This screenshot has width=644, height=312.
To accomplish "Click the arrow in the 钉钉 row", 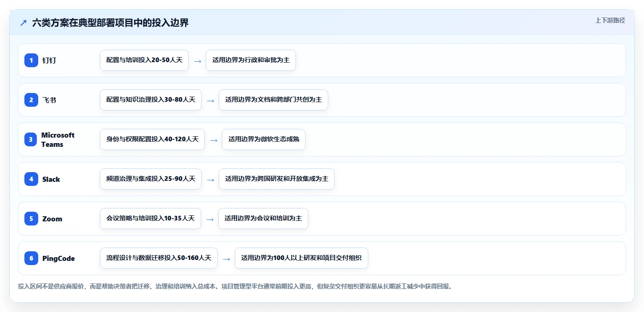I will coord(197,61).
